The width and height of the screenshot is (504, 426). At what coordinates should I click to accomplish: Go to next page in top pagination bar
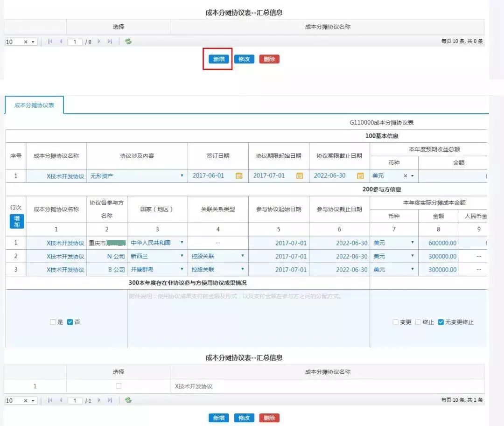(99, 42)
